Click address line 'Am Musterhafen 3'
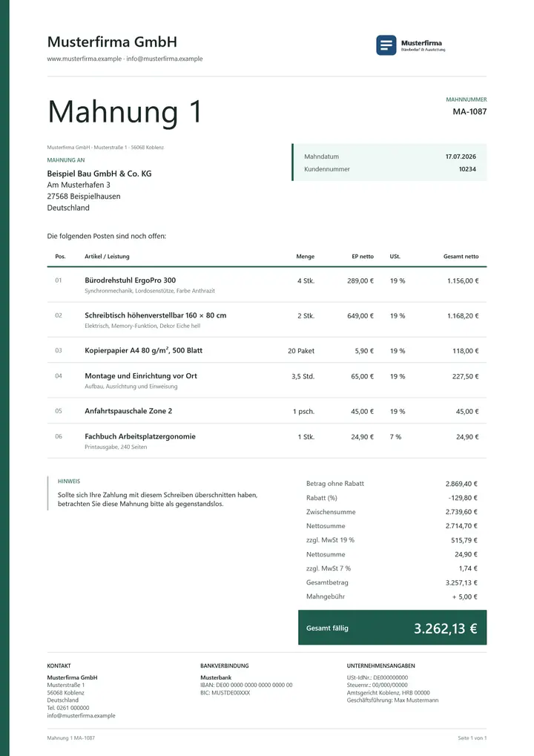Image resolution: width=534 pixels, height=756 pixels. (x=79, y=185)
